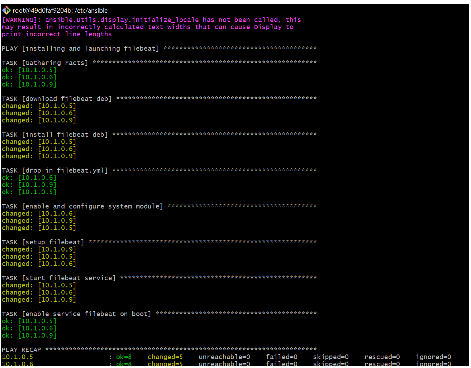Select the PLAY RECAP header line
Screen dimensions: 471x368
[x=159, y=350]
